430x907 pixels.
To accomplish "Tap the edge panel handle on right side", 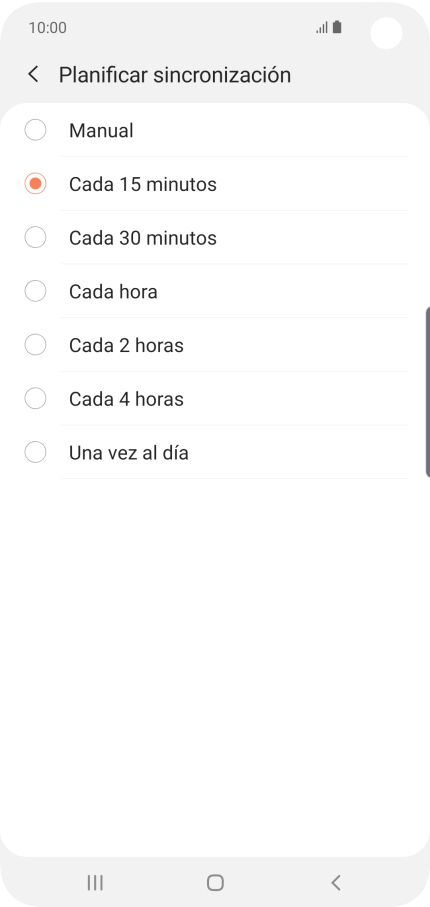I will pyautogui.click(x=428, y=392).
